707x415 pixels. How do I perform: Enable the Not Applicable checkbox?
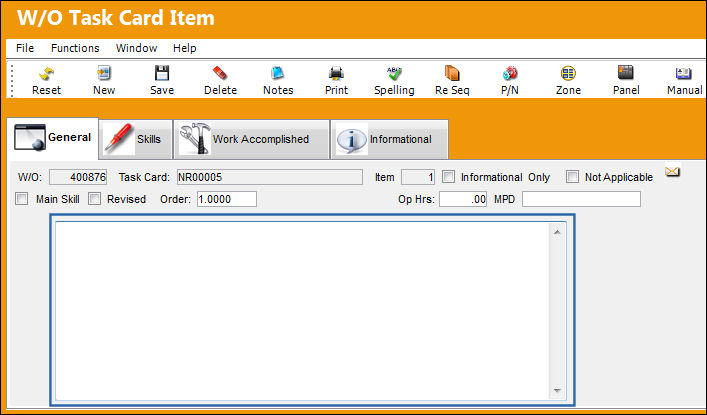(572, 176)
